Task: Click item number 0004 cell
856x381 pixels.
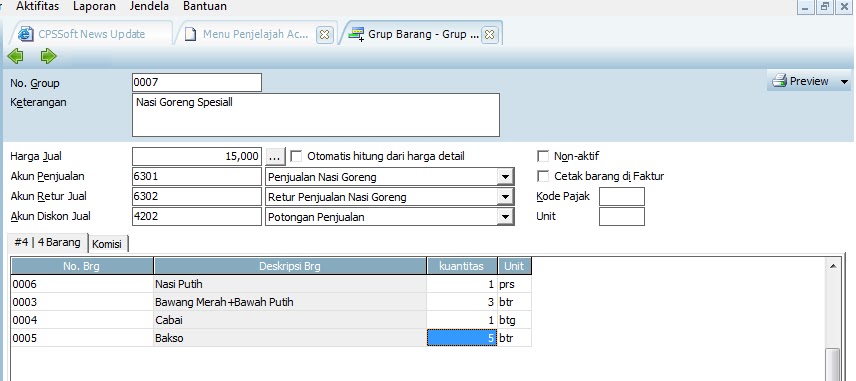Action: (x=82, y=320)
